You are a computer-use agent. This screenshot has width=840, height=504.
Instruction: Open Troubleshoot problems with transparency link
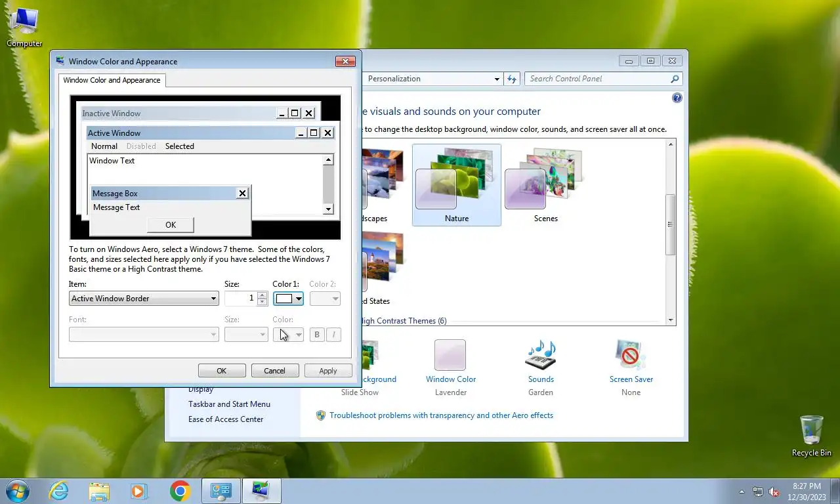(x=441, y=415)
